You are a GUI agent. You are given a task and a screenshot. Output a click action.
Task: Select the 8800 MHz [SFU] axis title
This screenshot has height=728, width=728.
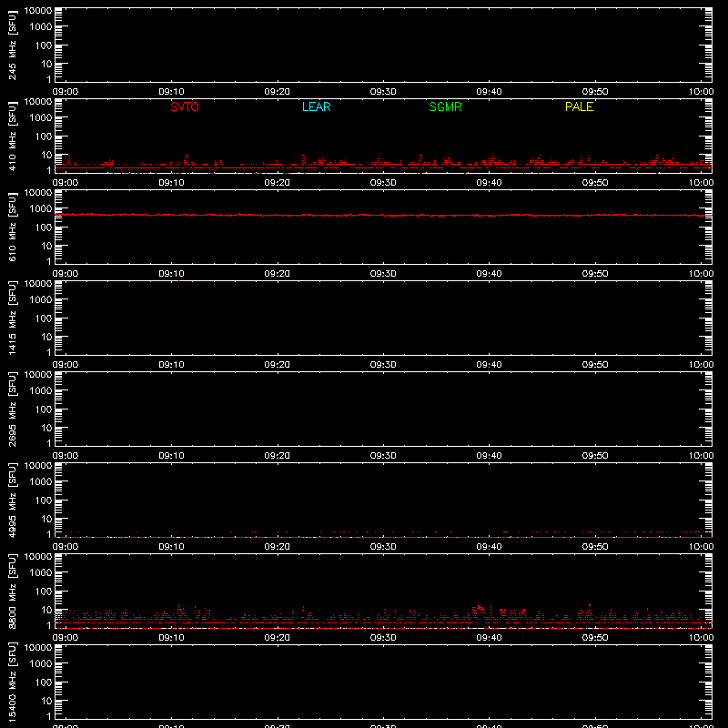pos(12,591)
